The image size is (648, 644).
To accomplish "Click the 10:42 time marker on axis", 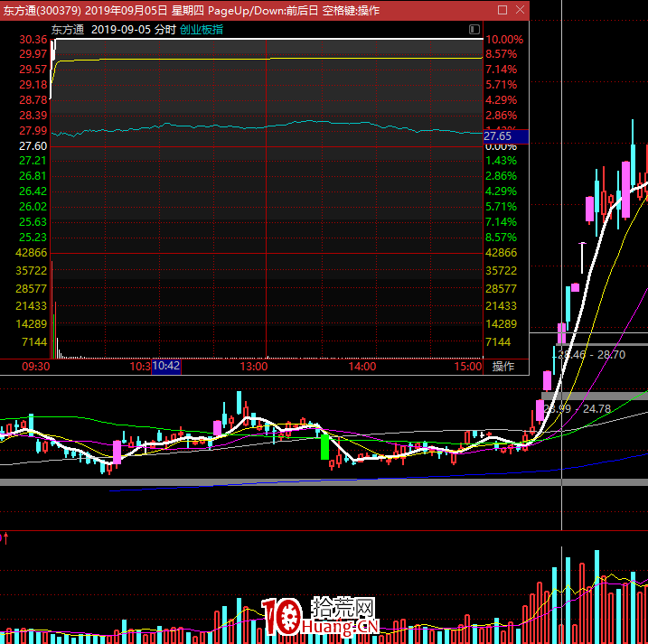I will [x=166, y=367].
